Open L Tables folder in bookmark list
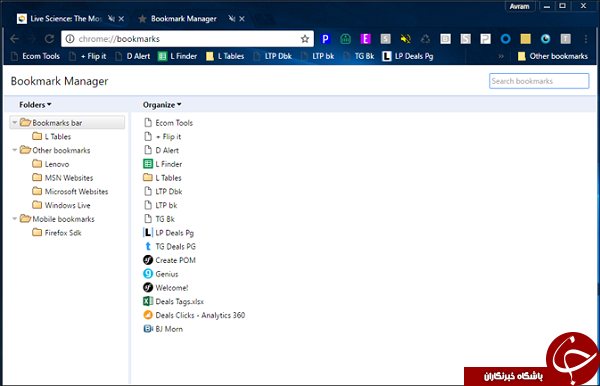Screen dimensions: 600x386 (162, 178)
